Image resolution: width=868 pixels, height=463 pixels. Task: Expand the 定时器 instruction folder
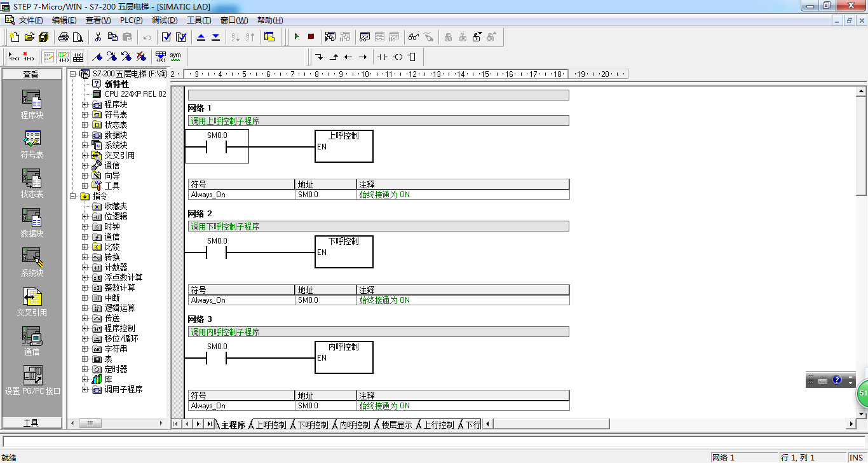point(85,369)
